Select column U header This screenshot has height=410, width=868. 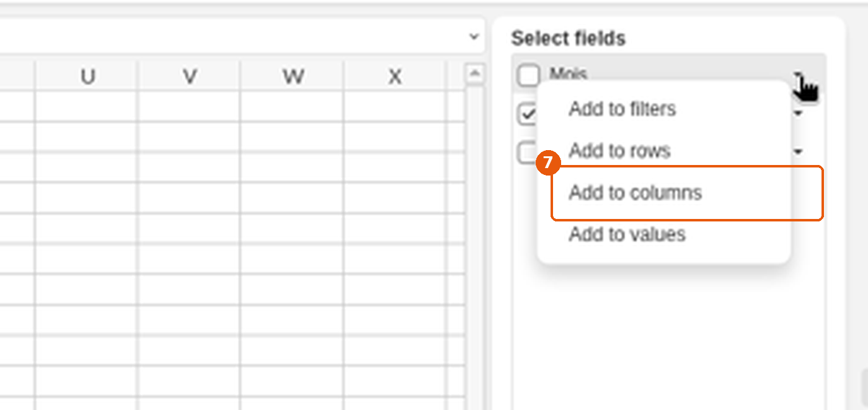coord(87,76)
